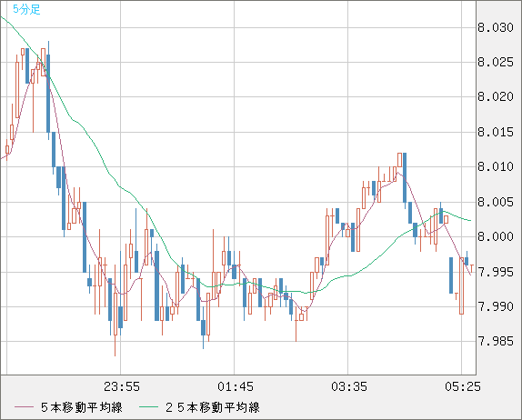The height and width of the screenshot is (420, 522).
Task: Click the 7.995 price axis label
Action: (x=496, y=272)
